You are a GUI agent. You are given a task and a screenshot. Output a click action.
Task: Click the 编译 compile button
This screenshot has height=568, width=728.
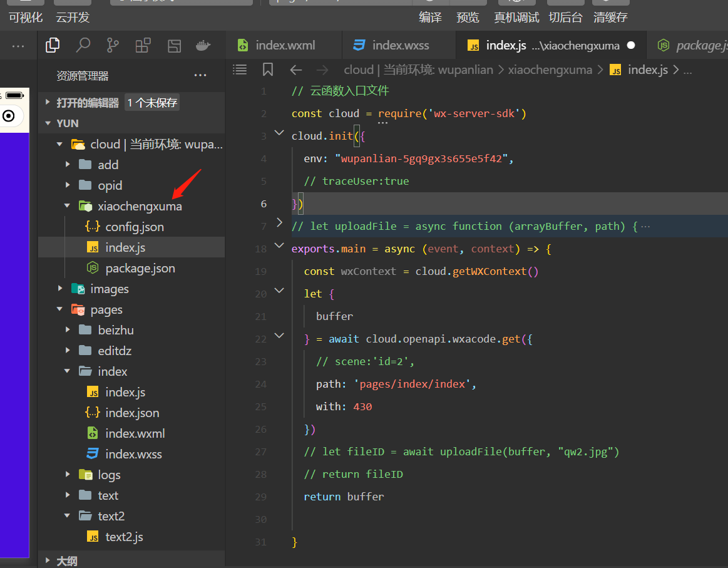(431, 18)
